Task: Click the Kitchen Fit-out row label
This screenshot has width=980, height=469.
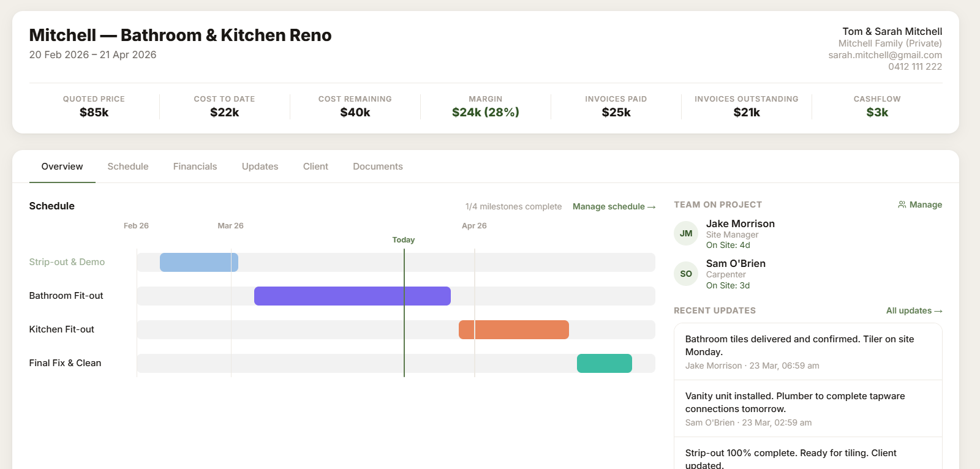Action: click(62, 329)
